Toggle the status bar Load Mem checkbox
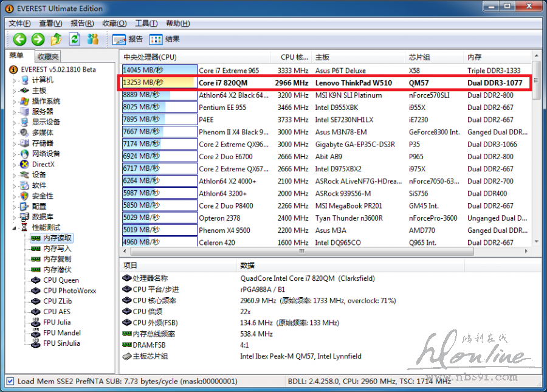 (x=10, y=381)
